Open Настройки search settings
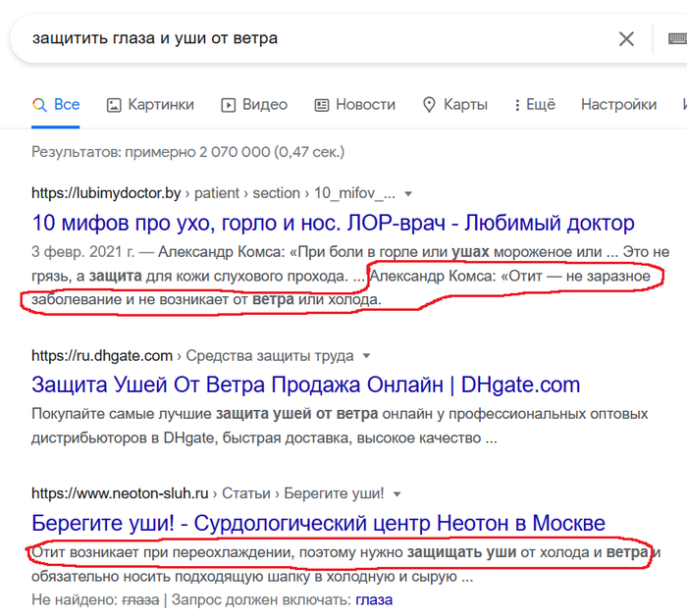 pos(618,105)
